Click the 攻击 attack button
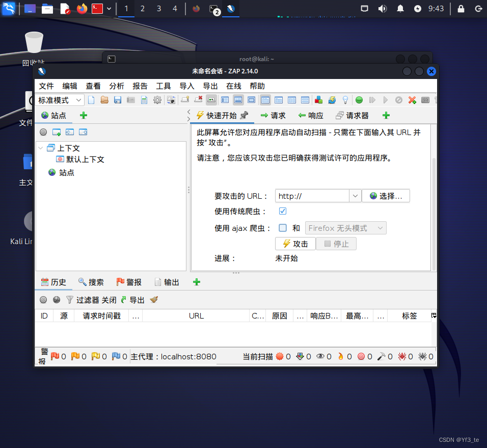 (x=295, y=244)
